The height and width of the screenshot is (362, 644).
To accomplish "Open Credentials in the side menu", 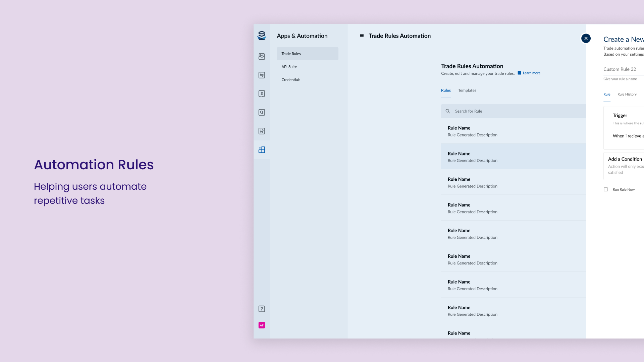I will coord(291,80).
